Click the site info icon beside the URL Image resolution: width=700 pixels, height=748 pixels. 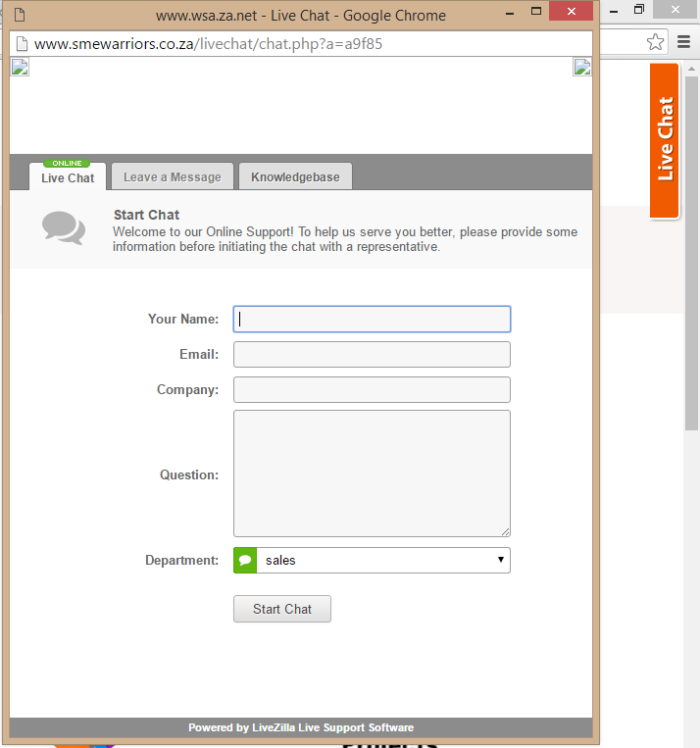pos(21,44)
